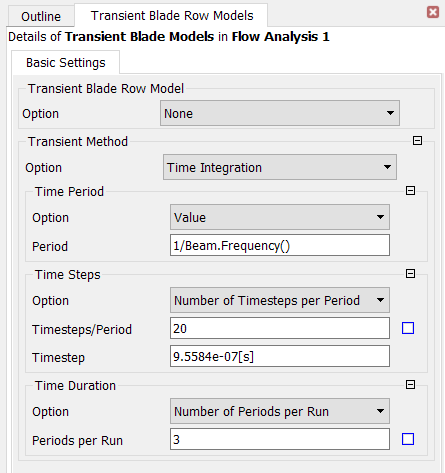Open the Time Duration option dropdown

(280, 411)
